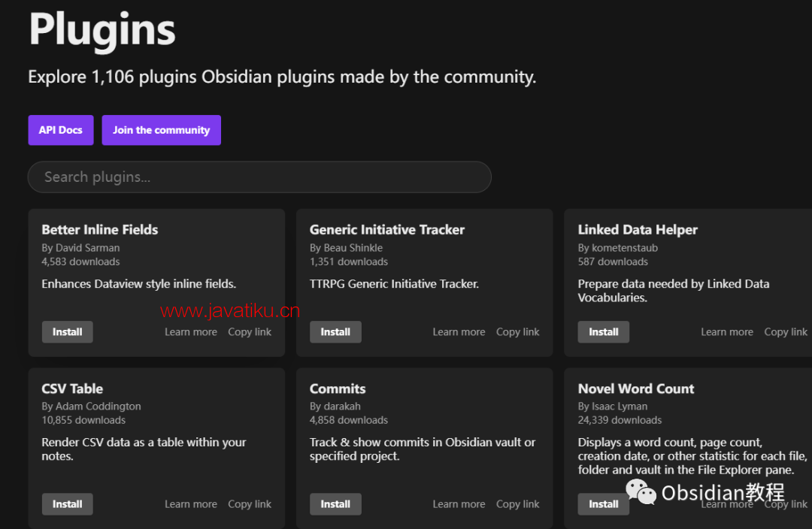This screenshot has width=812, height=529.
Task: Install the Generic Initiative Tracker plugin
Action: coord(335,332)
